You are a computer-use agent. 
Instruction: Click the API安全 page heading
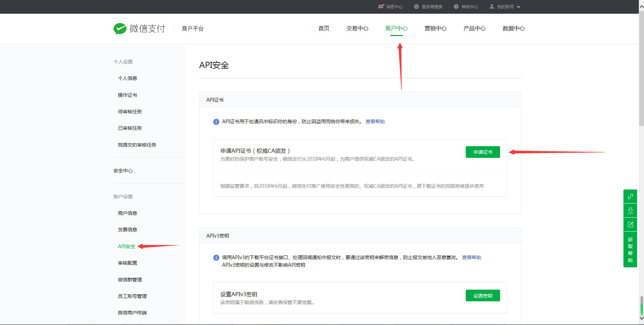214,65
